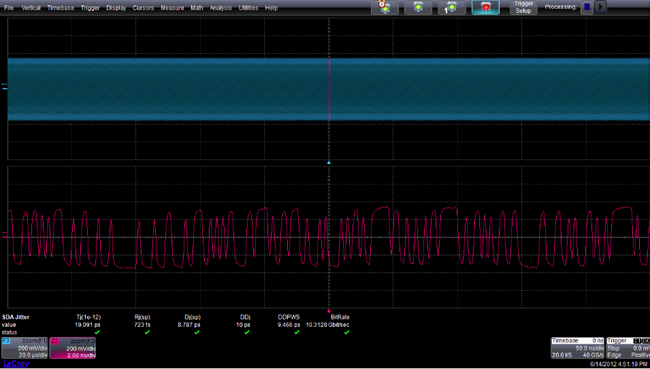
Task: Open the Timebase menu
Action: [x=61, y=8]
